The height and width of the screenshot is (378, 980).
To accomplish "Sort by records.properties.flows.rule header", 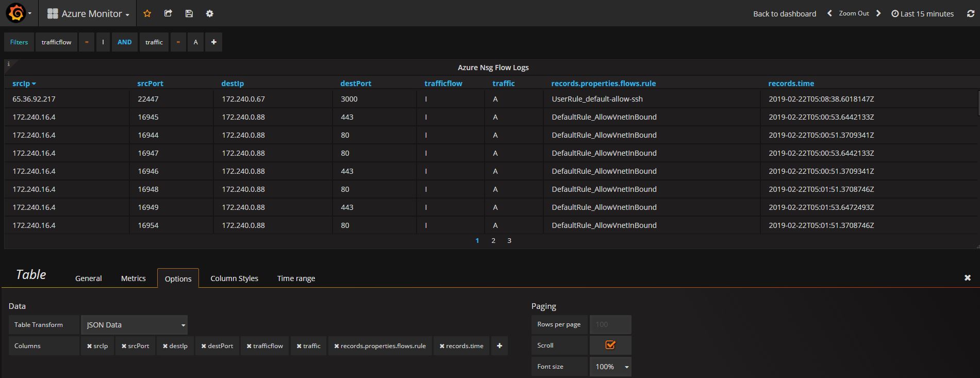I will point(603,84).
